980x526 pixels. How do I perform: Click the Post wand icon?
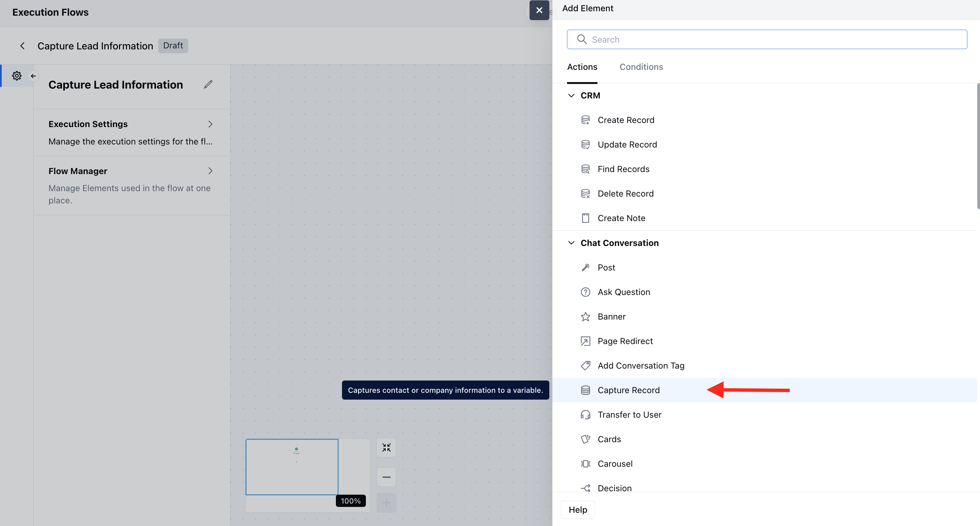click(x=585, y=267)
